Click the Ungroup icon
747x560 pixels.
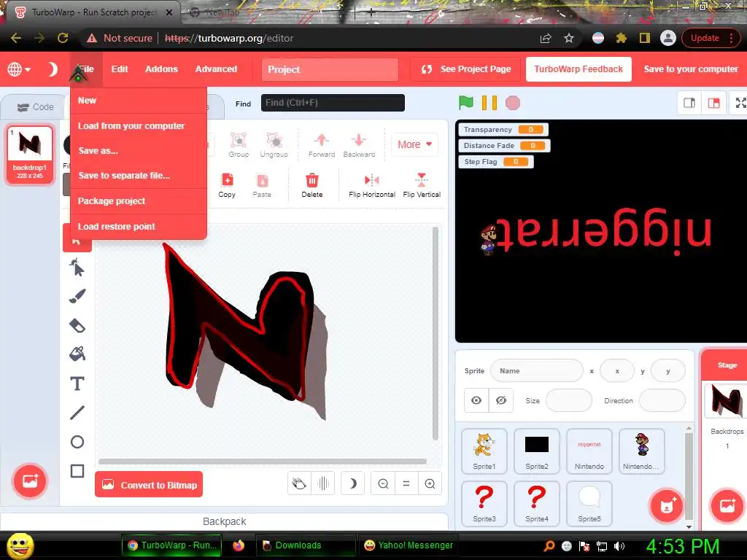pyautogui.click(x=274, y=145)
